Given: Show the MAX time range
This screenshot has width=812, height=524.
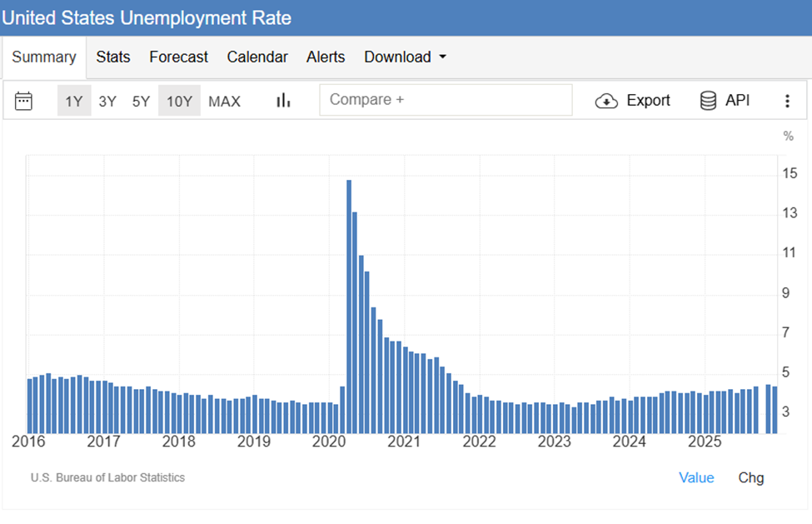Looking at the screenshot, I should pos(224,101).
